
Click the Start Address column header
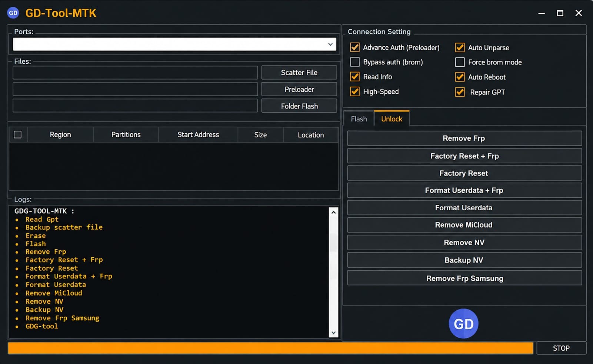pyautogui.click(x=198, y=135)
